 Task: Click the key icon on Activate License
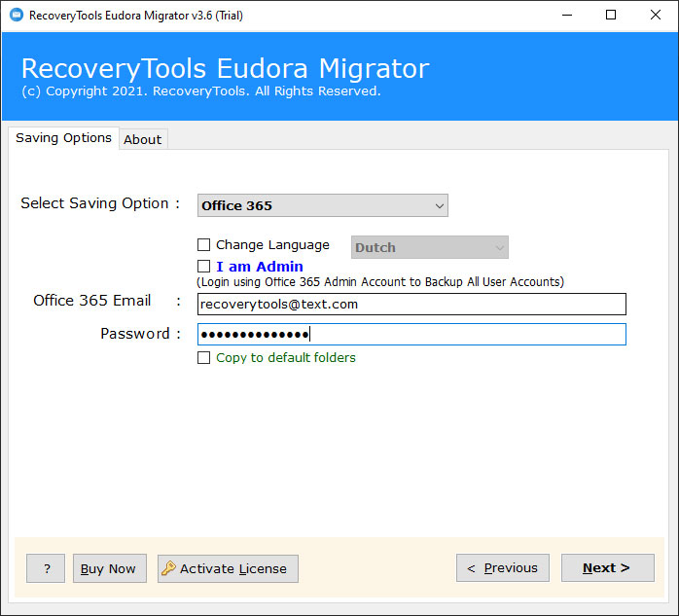pos(168,568)
